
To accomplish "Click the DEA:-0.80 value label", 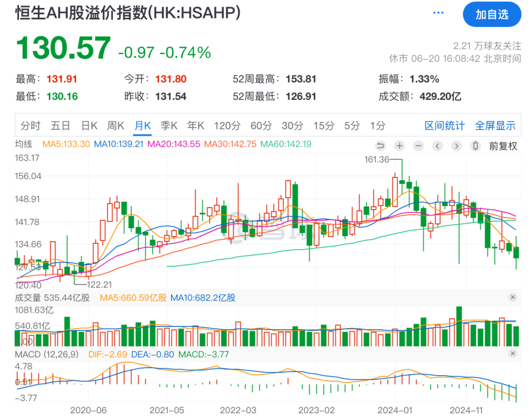I will tap(153, 354).
